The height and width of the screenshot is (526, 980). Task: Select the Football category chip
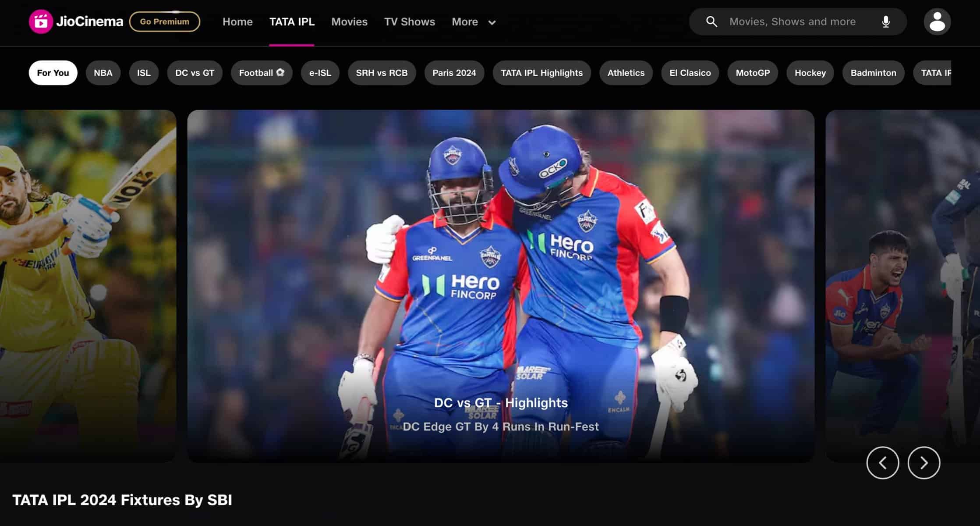point(262,73)
